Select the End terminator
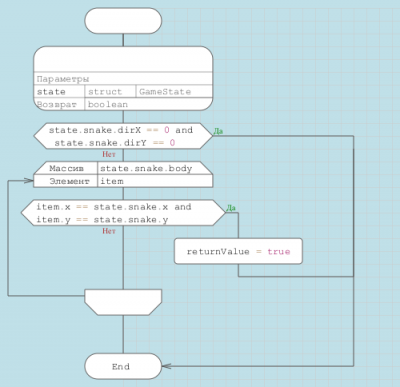Viewport: 400px width, 387px height. tap(123, 366)
